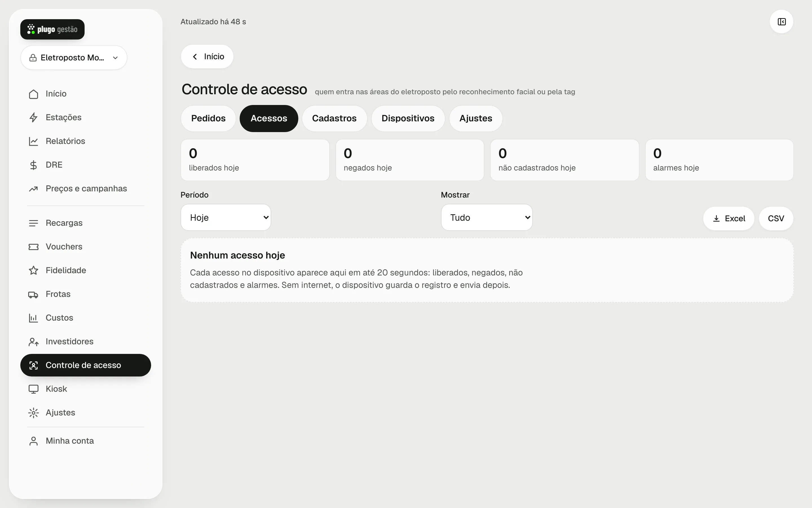Click the plugo gestão logo
The width and height of the screenshot is (812, 508).
click(x=52, y=29)
